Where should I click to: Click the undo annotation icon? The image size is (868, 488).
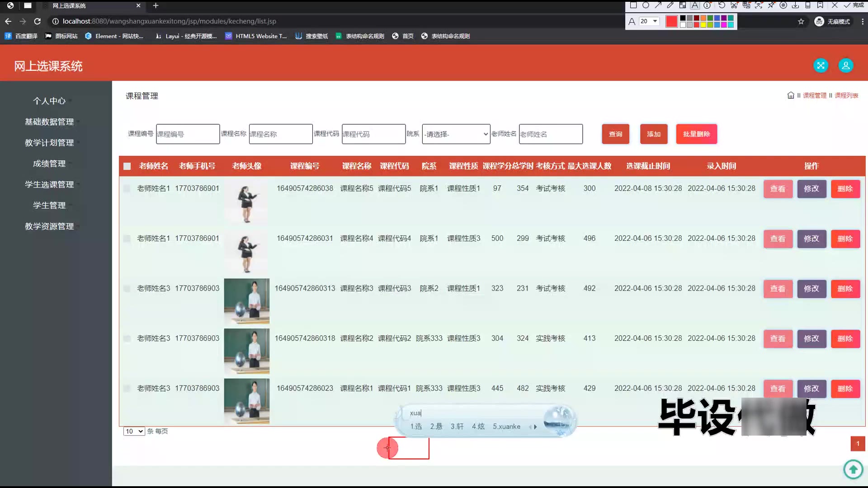click(x=722, y=5)
